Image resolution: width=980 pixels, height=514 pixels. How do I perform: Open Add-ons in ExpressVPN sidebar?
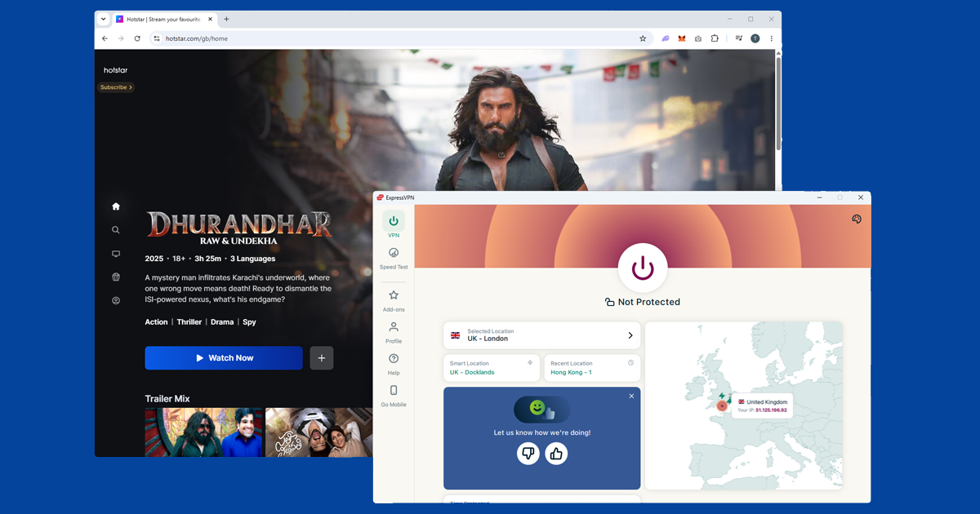pos(394,300)
